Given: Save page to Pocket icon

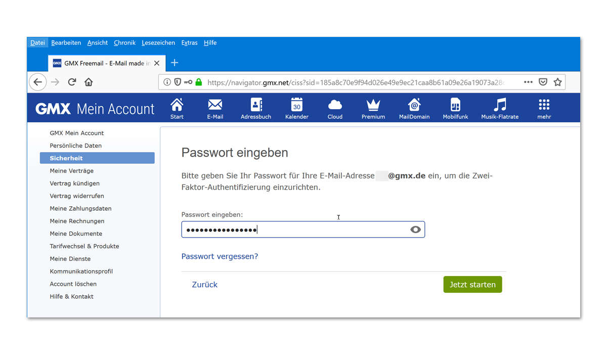Looking at the screenshot, I should point(543,82).
